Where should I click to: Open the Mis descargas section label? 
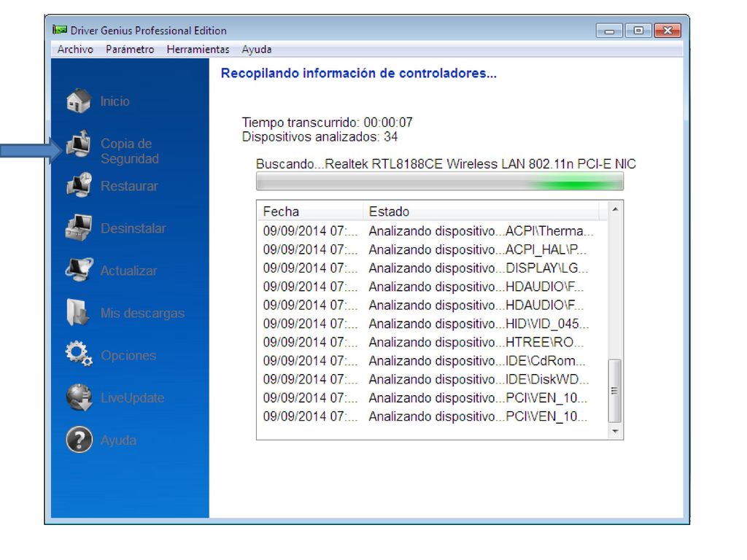pos(142,314)
